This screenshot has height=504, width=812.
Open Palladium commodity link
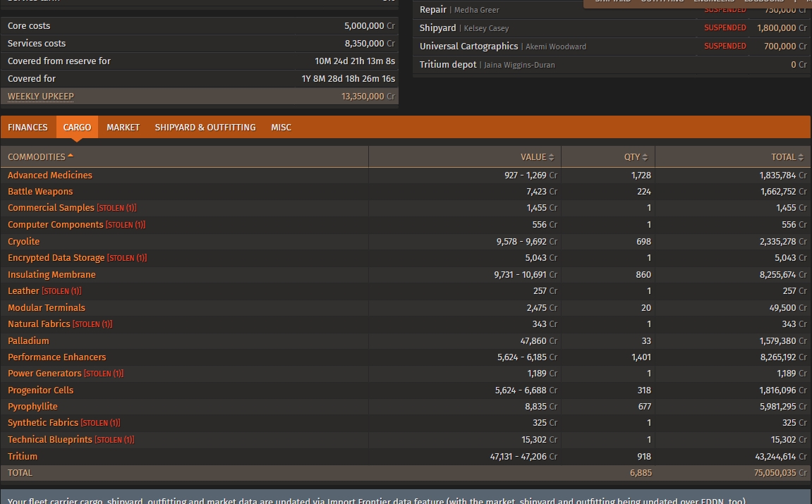point(28,340)
